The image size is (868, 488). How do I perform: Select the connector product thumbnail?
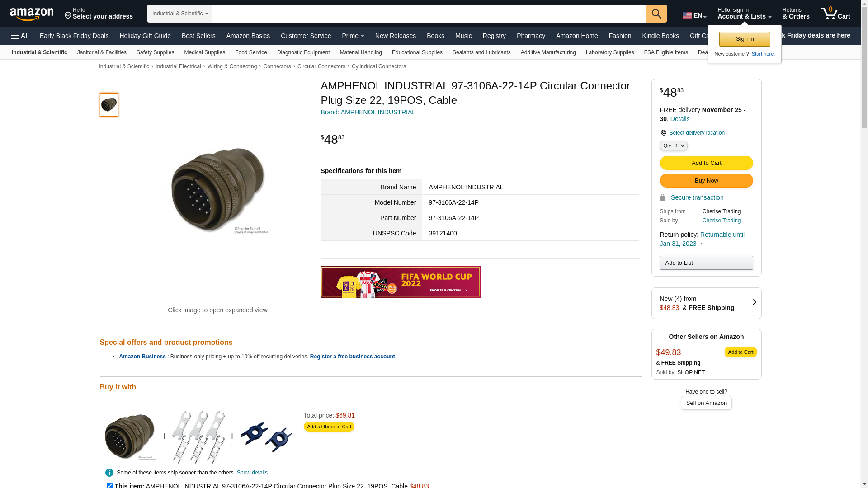[109, 105]
